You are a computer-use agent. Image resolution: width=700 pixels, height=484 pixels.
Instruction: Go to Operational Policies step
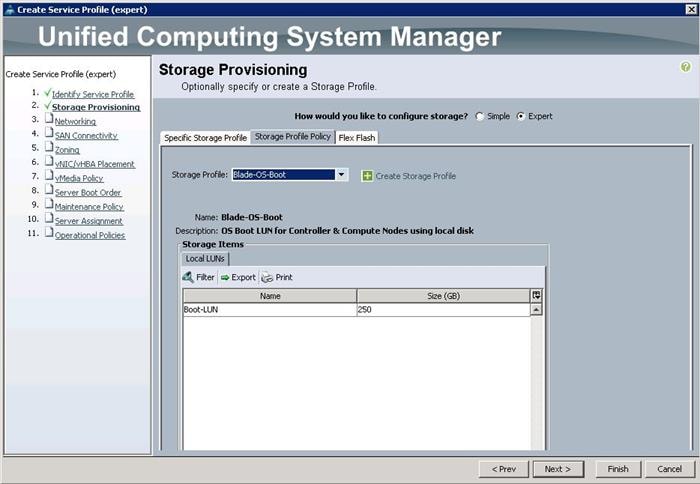pyautogui.click(x=90, y=236)
